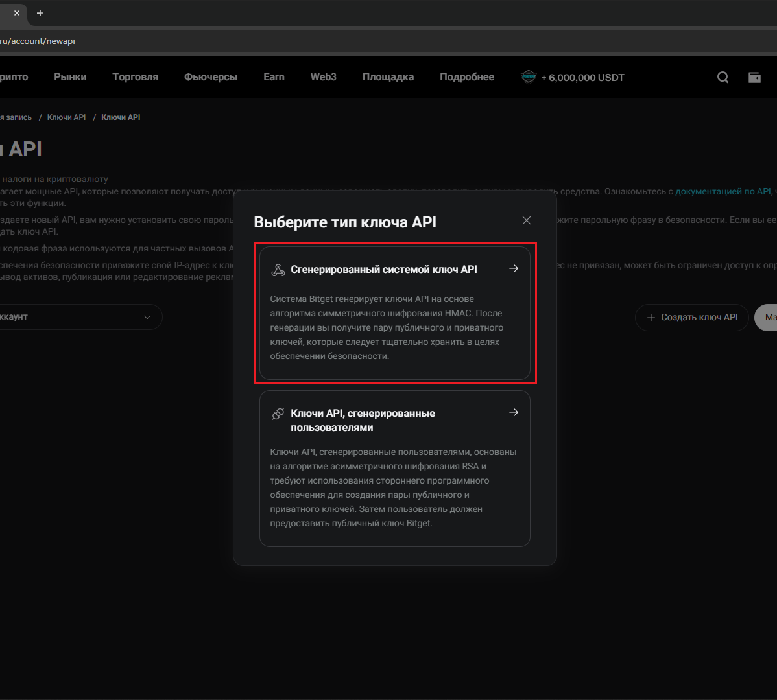Image resolution: width=777 pixels, height=700 pixels.
Task: Click the Создать ключ API button
Action: coord(692,318)
